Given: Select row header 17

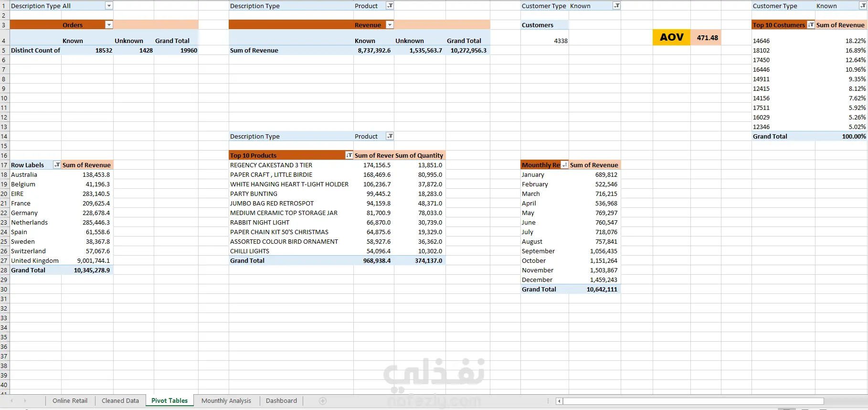Looking at the screenshot, I should click(4, 165).
